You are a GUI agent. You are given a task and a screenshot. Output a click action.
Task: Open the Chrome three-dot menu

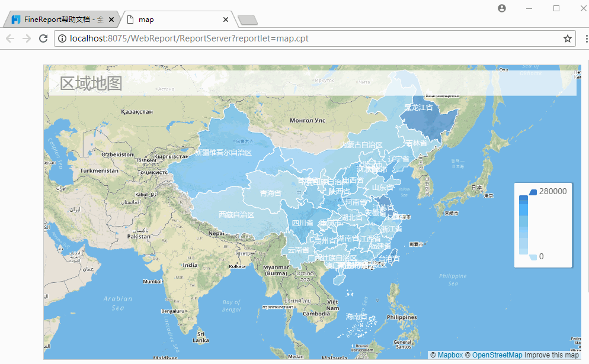[x=586, y=38]
